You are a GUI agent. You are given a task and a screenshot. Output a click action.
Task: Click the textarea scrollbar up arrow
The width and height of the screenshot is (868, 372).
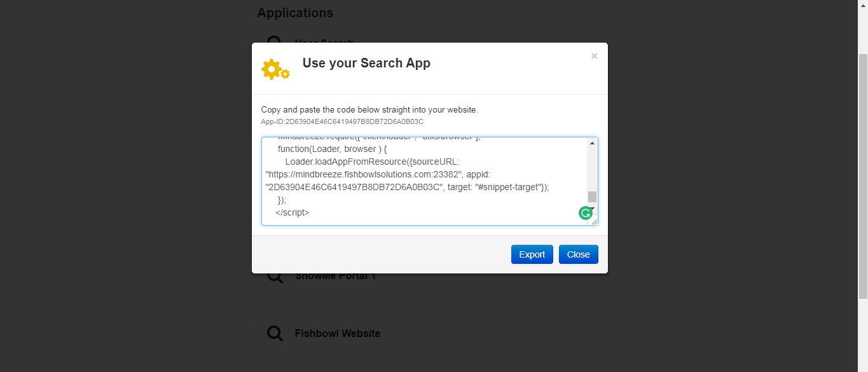click(592, 142)
